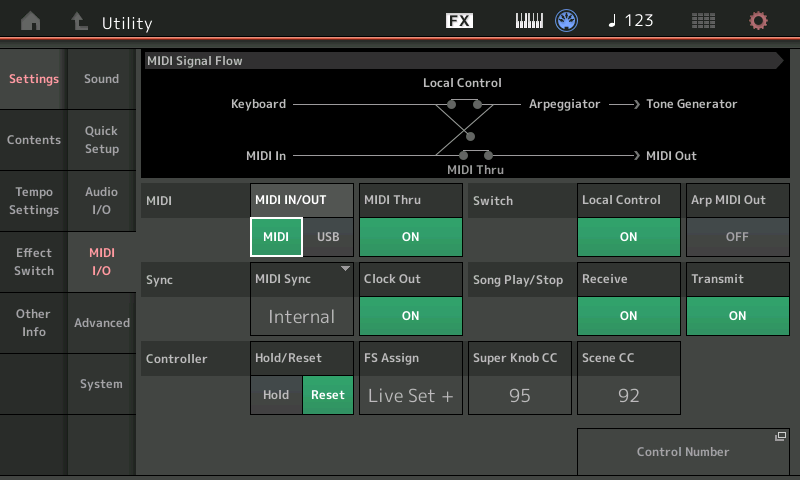Open the Live Set grid icon
Screen dimensions: 800x480
pos(703,21)
